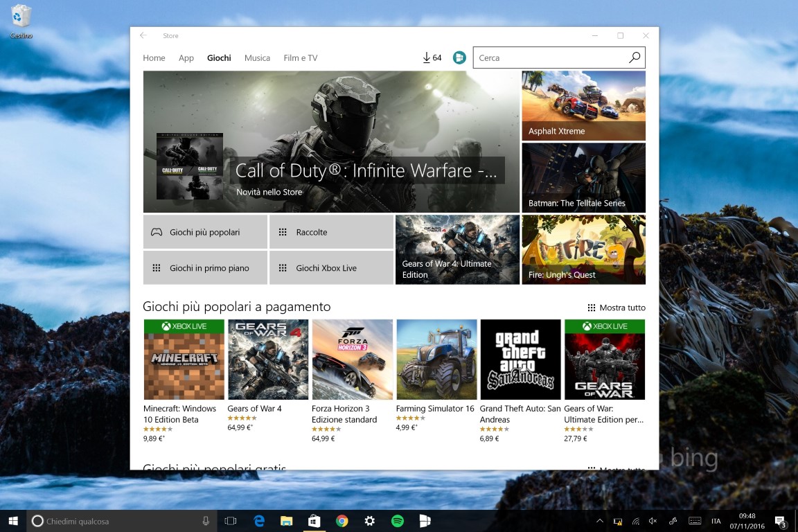Click the pen workspace tray icon
This screenshot has width=798, height=532.
(673, 521)
